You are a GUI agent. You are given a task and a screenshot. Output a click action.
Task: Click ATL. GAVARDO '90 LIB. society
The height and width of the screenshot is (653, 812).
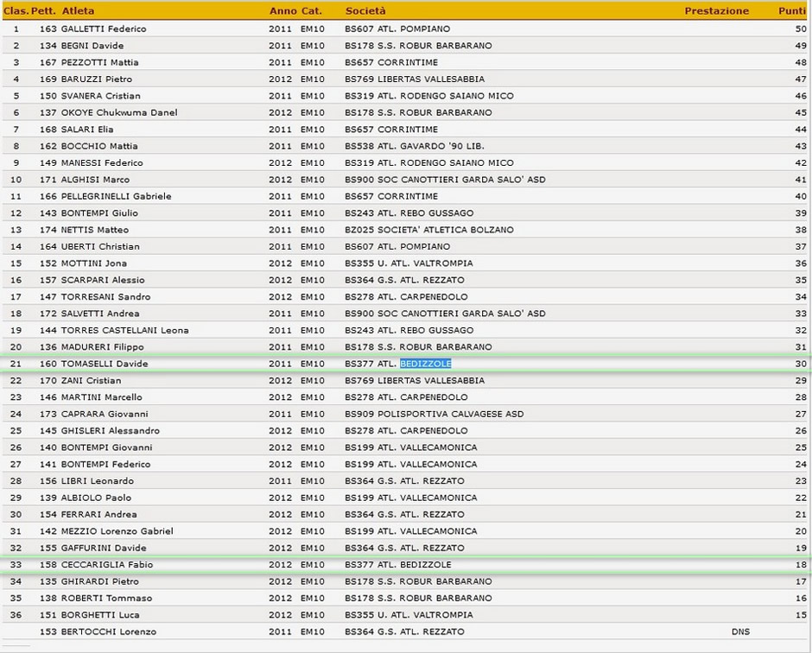pyautogui.click(x=431, y=146)
